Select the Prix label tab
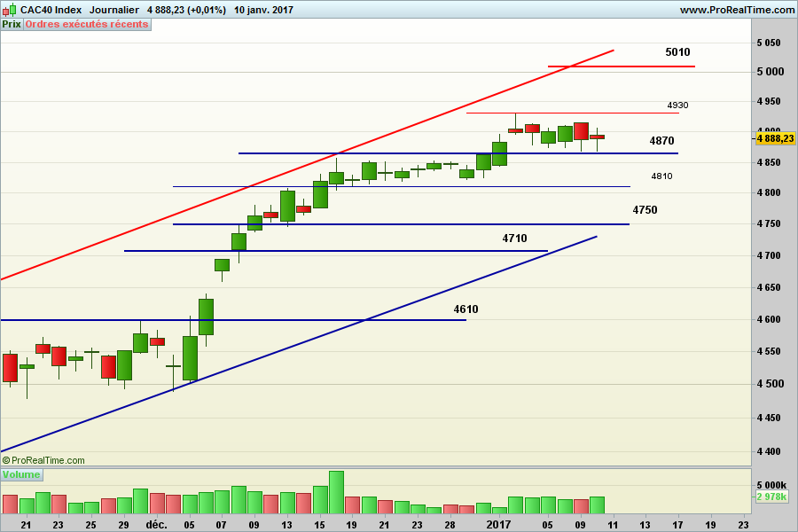 coord(12,24)
